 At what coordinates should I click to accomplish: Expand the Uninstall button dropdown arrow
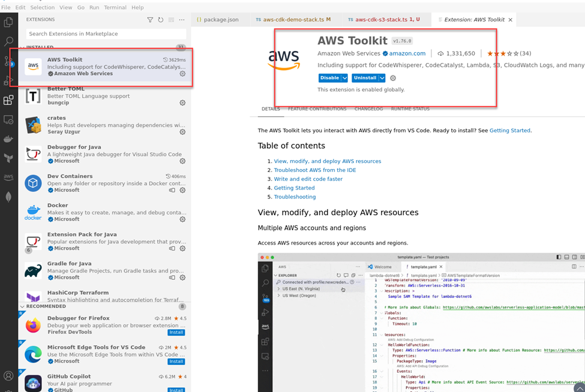pos(382,78)
